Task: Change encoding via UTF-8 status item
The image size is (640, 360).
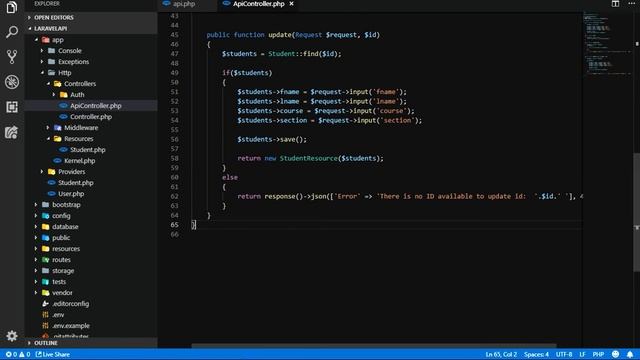Action: (x=564, y=354)
